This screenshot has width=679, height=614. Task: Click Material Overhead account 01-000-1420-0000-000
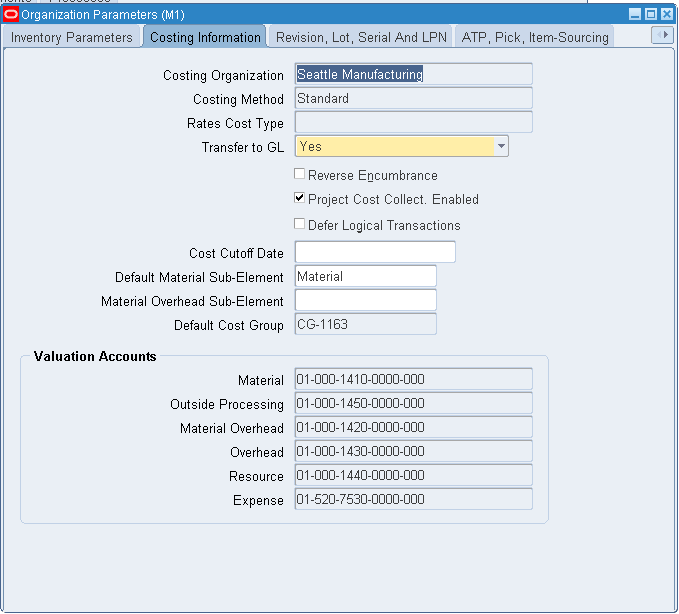coord(414,427)
